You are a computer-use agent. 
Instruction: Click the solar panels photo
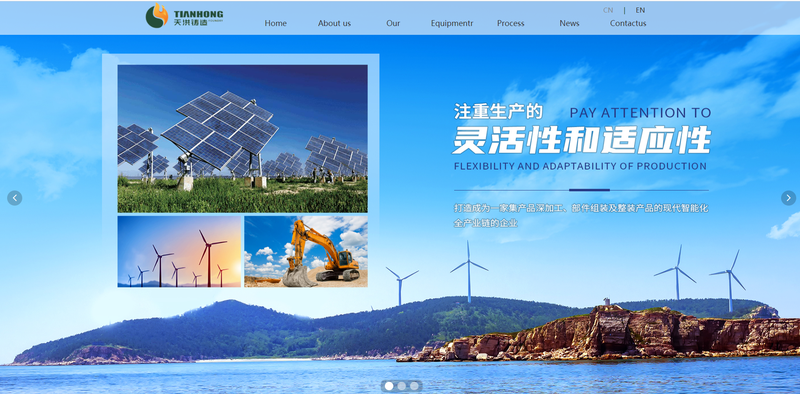click(x=242, y=138)
